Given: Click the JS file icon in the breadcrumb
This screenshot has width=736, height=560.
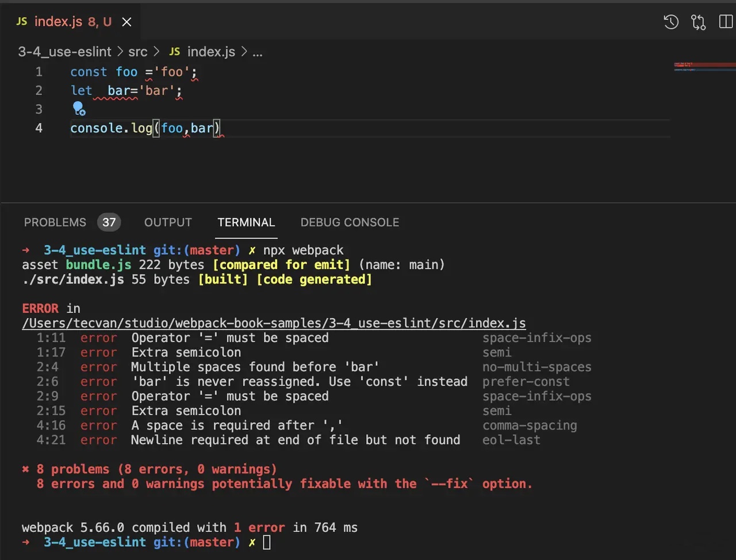Looking at the screenshot, I should coord(175,52).
